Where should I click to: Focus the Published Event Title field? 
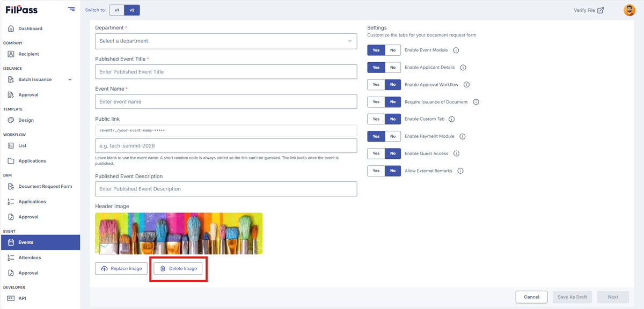(x=226, y=72)
